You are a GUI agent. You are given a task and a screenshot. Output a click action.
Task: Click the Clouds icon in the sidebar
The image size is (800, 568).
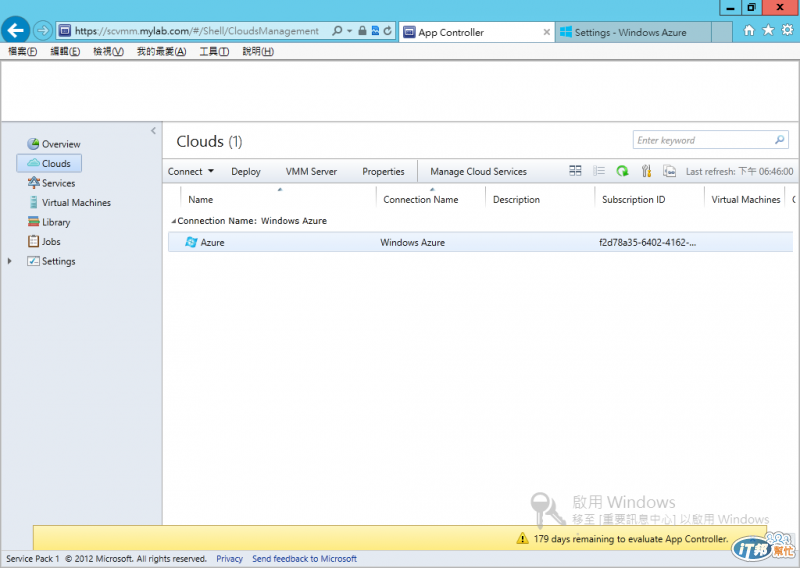point(33,163)
